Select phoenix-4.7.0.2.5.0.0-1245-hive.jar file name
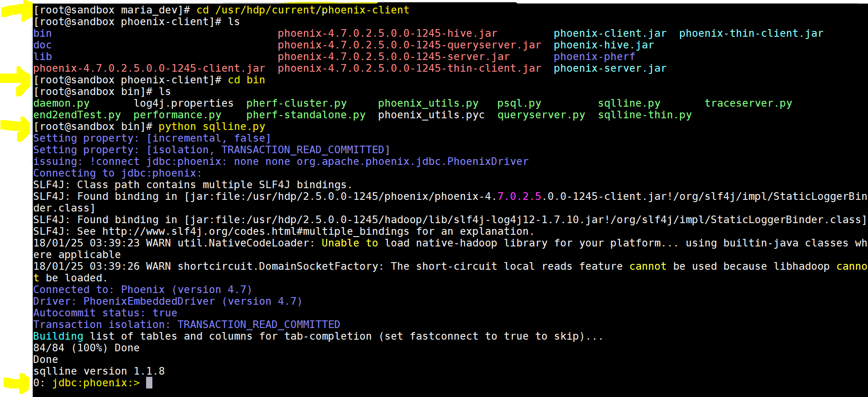Image resolution: width=868 pixels, height=397 pixels. [388, 34]
